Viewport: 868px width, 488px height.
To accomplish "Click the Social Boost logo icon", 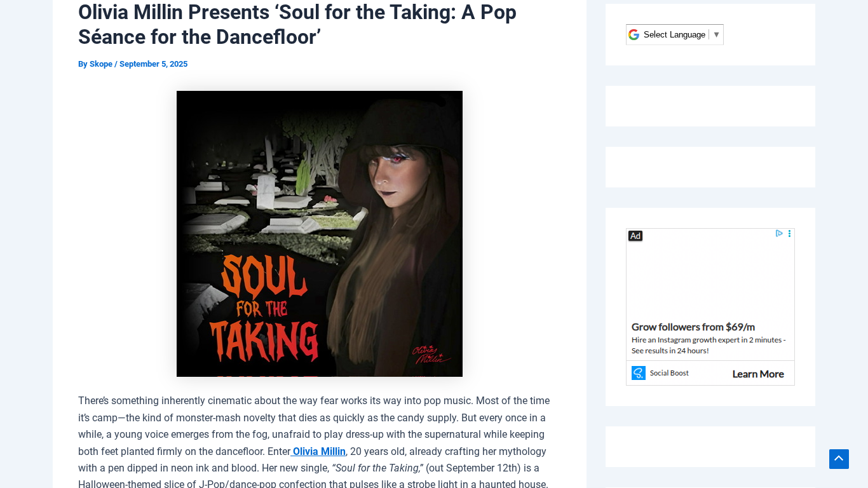I will click(639, 373).
